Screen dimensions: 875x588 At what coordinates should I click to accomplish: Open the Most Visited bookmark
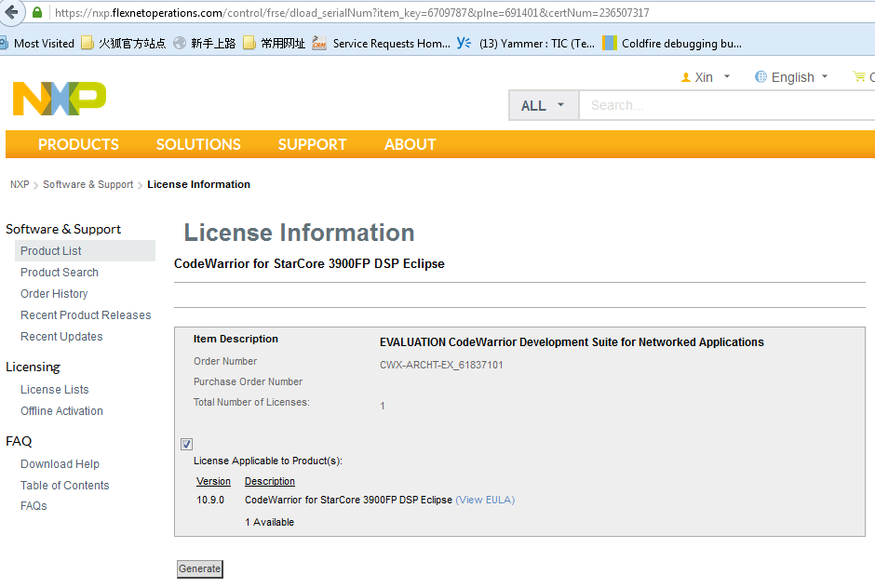[37, 44]
